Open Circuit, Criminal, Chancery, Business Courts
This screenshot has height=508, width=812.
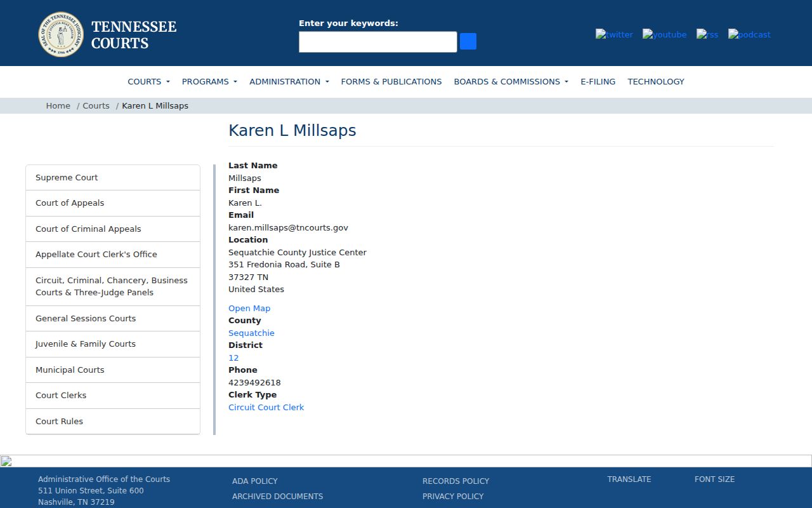pos(113,286)
